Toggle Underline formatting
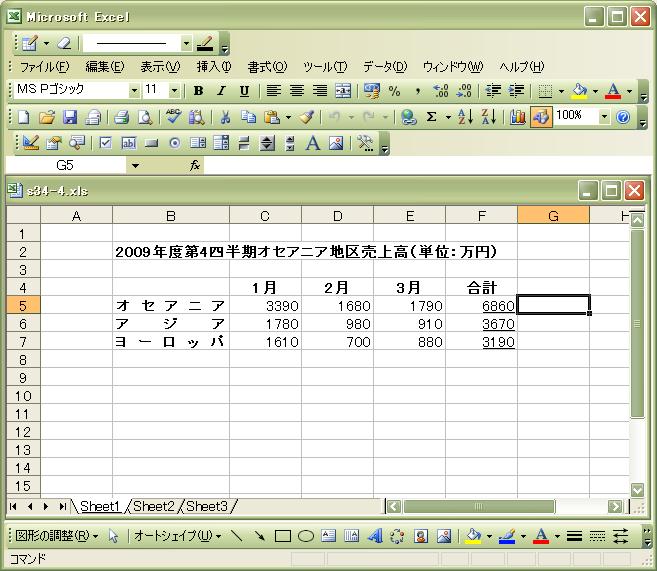The image size is (657, 571). pos(244,90)
